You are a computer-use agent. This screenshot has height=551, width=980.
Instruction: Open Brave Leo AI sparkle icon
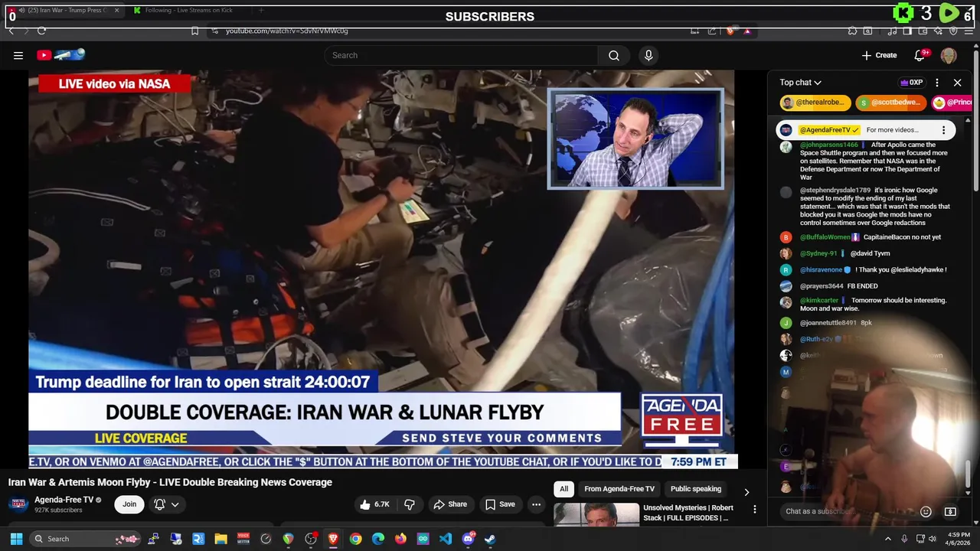coord(939,31)
